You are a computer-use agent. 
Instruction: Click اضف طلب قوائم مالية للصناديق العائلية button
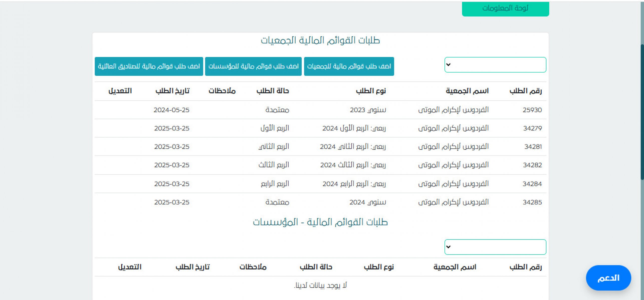coord(149,66)
